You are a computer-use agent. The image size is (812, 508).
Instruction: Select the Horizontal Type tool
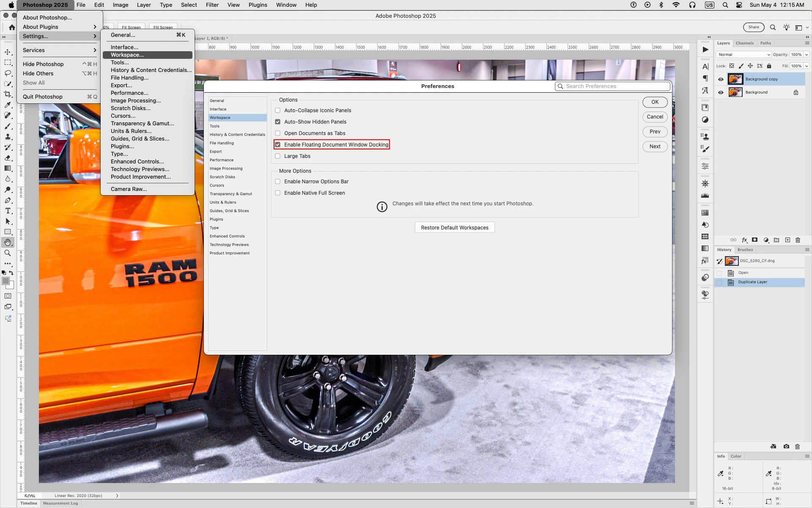pyautogui.click(x=8, y=211)
